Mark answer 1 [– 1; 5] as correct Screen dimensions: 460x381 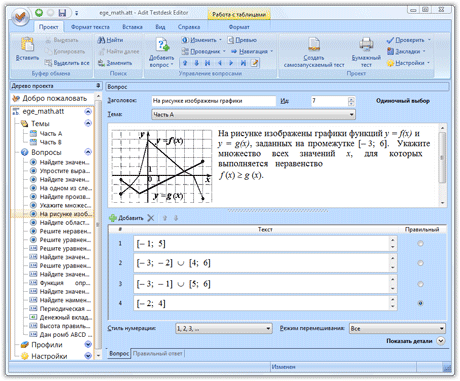pyautogui.click(x=420, y=244)
